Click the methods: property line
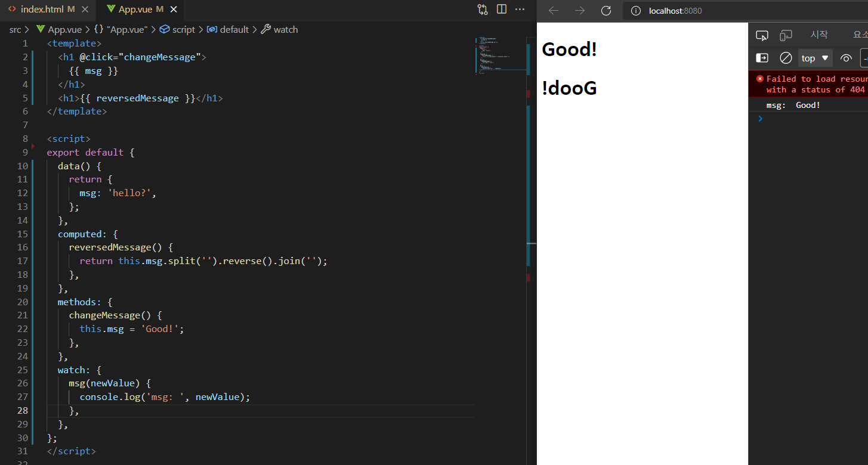 pyautogui.click(x=85, y=302)
